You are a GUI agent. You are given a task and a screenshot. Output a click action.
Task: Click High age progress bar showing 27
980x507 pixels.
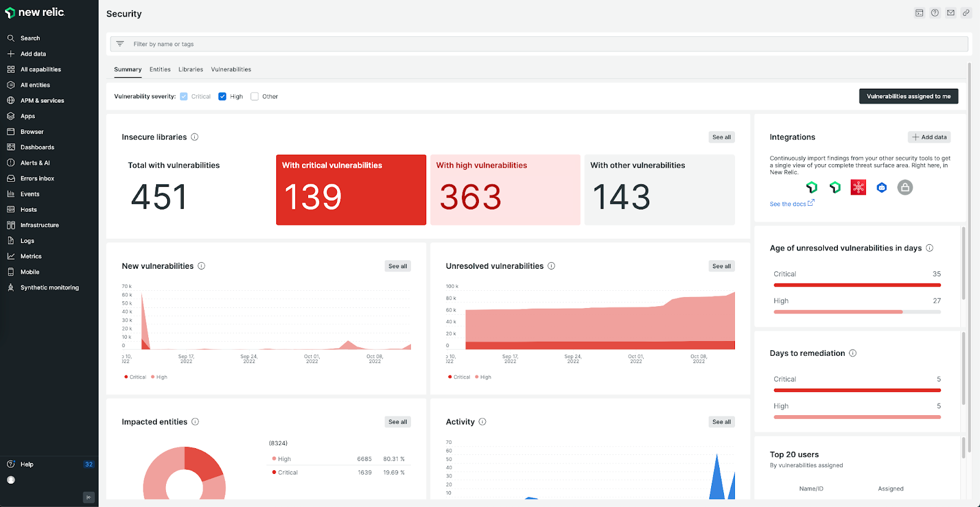[858, 312]
